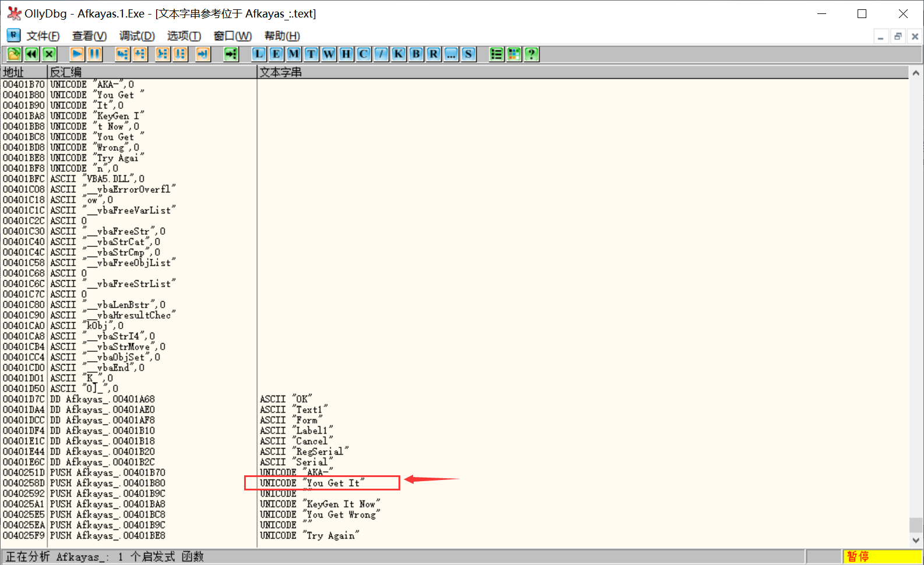Click the scrollbar down arrow

(x=916, y=540)
